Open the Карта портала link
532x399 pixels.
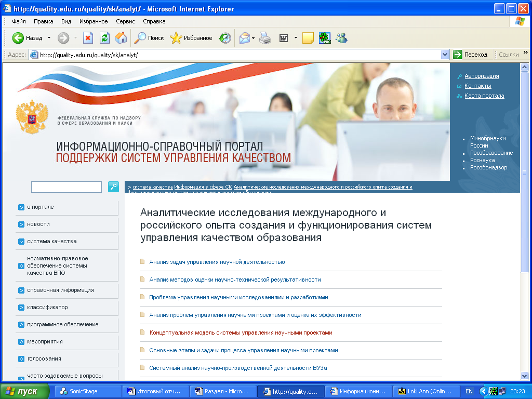(484, 96)
